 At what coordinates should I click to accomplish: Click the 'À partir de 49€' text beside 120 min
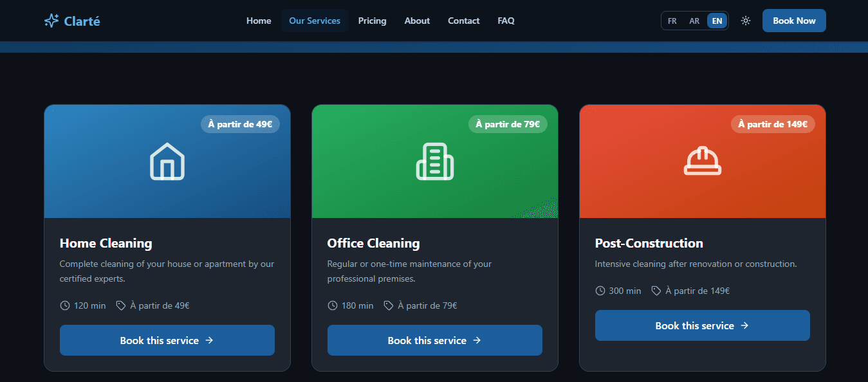[160, 305]
